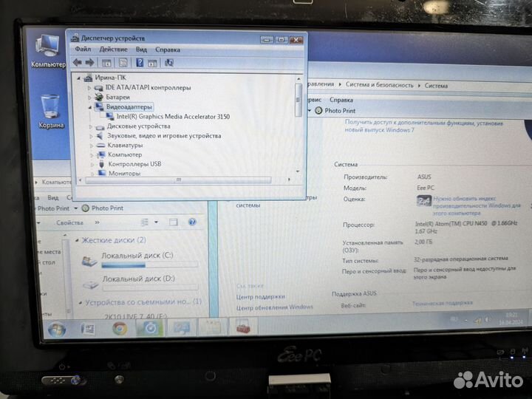Select Компьютер row in the device tree
The image size is (532, 399).
(x=125, y=154)
